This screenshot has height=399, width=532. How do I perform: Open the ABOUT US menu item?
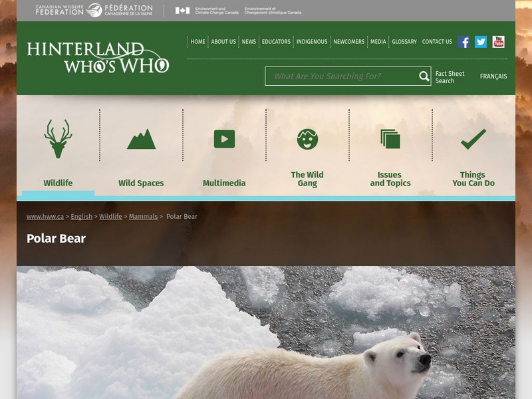click(223, 41)
